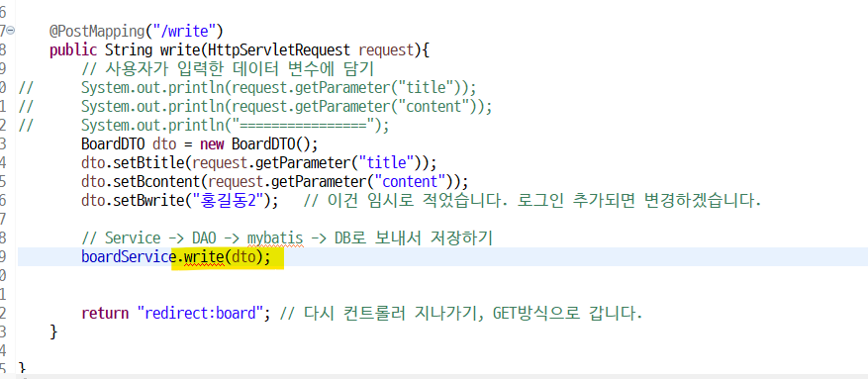868x379 pixels.
Task: Click the method name write in the signature
Action: [x=180, y=50]
